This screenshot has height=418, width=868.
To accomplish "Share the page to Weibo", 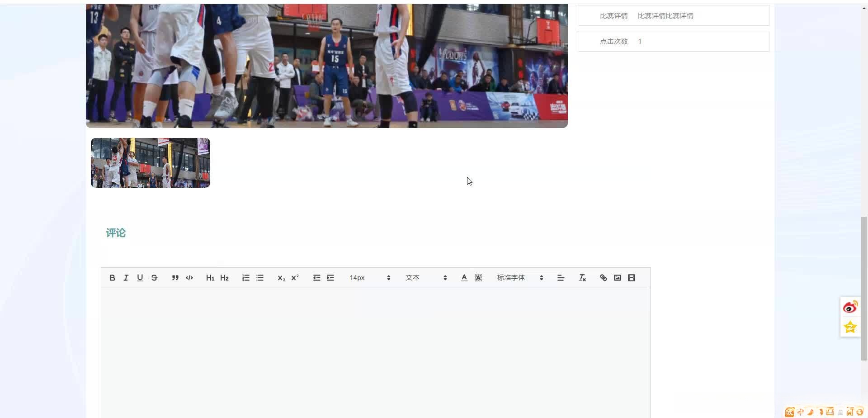I will [x=850, y=307].
